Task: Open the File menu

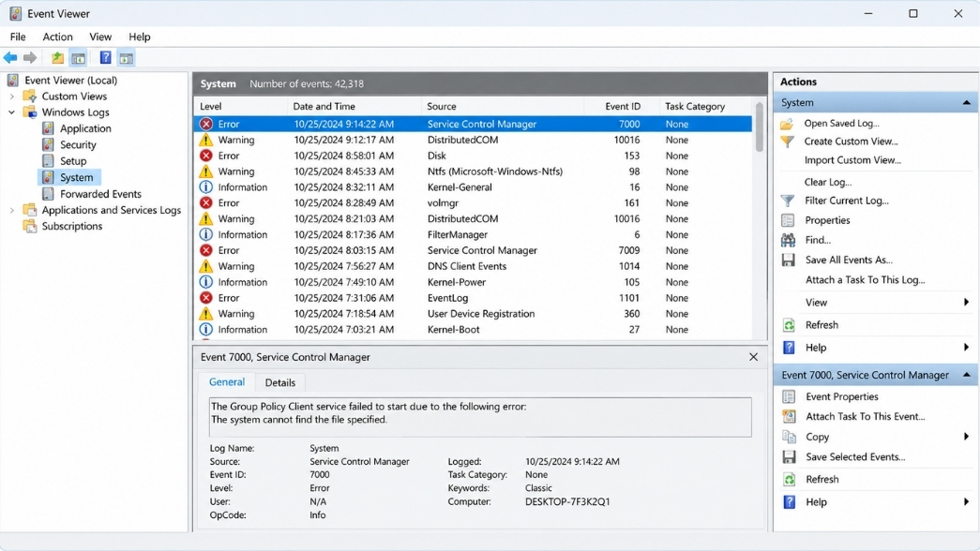Action: pyautogui.click(x=18, y=37)
